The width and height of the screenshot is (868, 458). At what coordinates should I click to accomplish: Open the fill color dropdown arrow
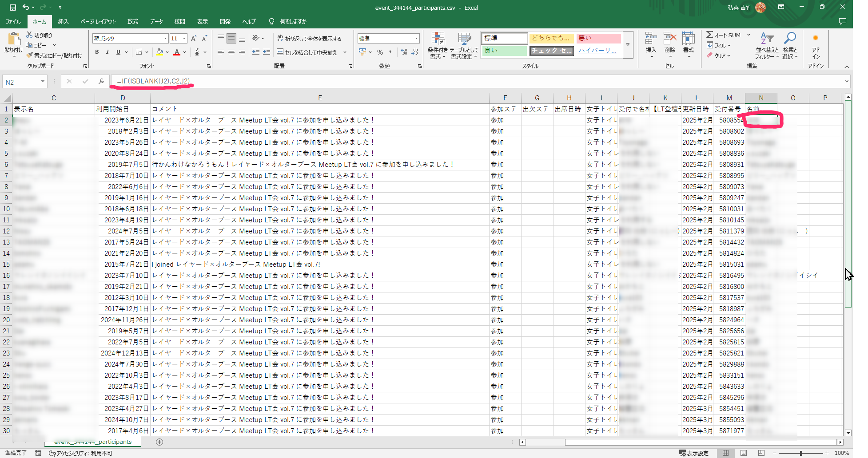(167, 52)
